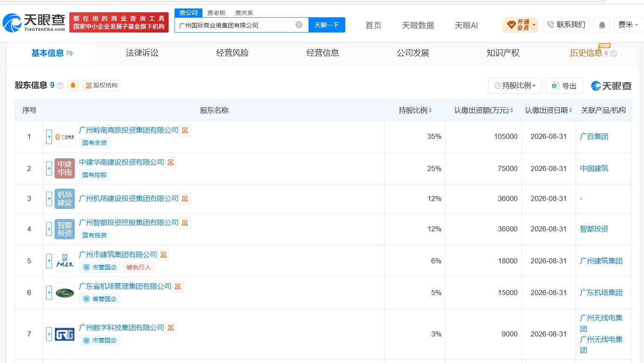Open the 广州机场建设投资集团有限公司 link
Screen dimensions: 644x363
click(x=129, y=199)
